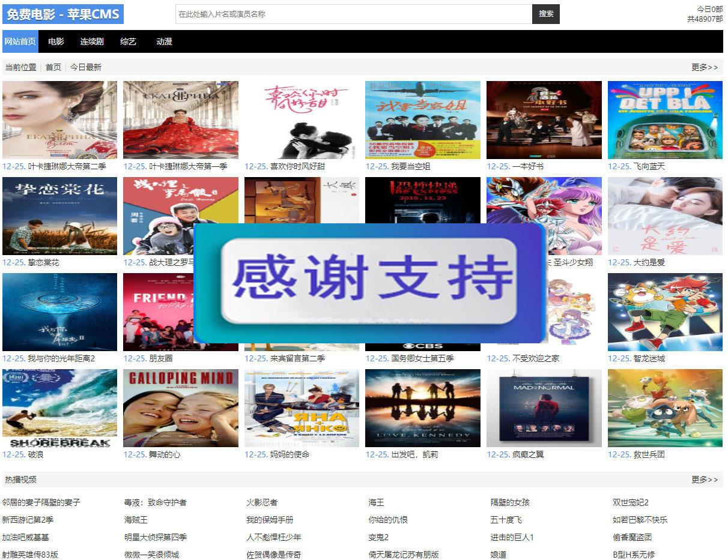This screenshot has width=728, height=560.
Task: Click the 国务卿女士第五季 title link
Action: point(422,358)
